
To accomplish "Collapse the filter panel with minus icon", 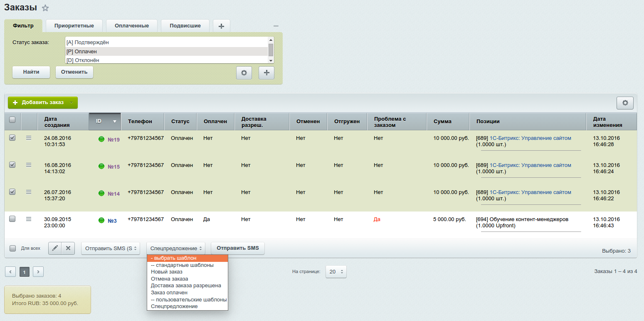I will pyautogui.click(x=276, y=26).
